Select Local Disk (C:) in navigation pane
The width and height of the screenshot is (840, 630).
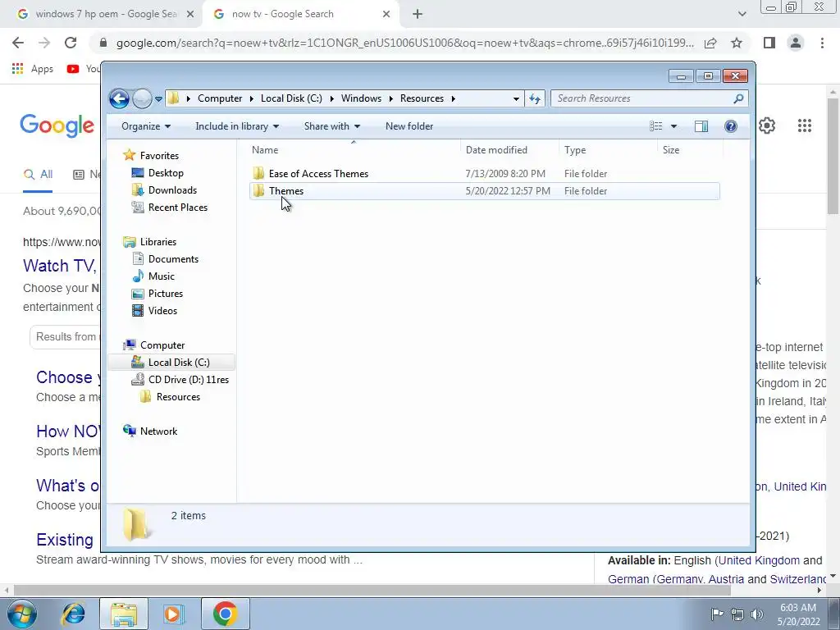(x=171, y=363)
